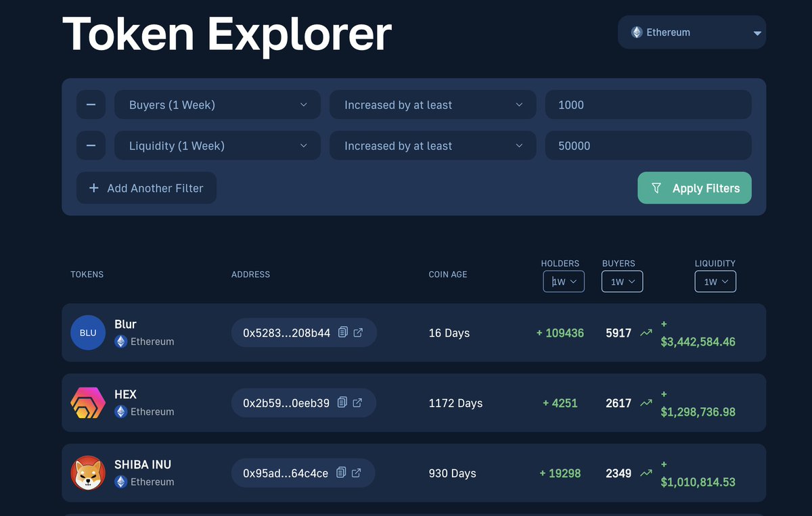This screenshot has height=516, width=812.
Task: Click the 930 Days coin age
Action: 452,473
